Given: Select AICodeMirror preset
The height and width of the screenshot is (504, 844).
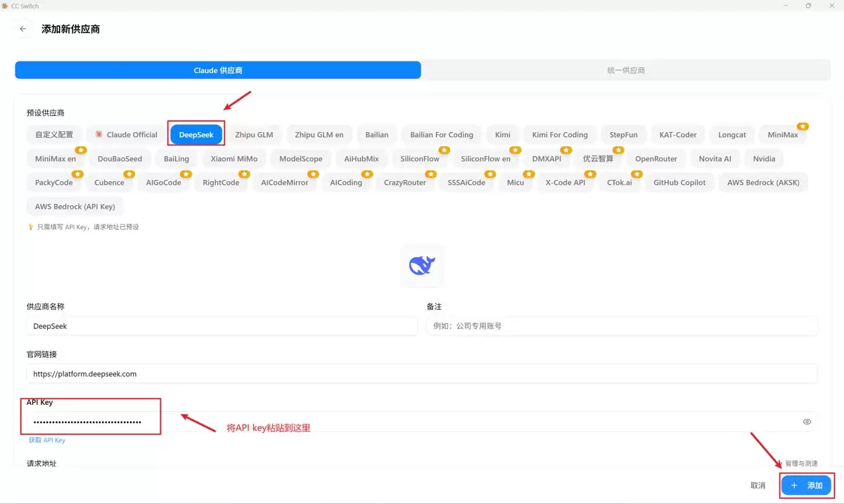Looking at the screenshot, I should coord(285,183).
